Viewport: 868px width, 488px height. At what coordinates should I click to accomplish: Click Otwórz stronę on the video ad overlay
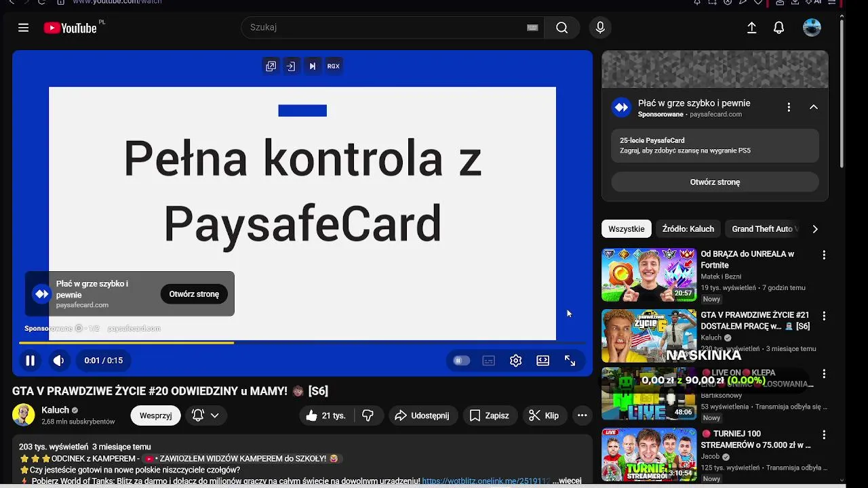click(194, 294)
